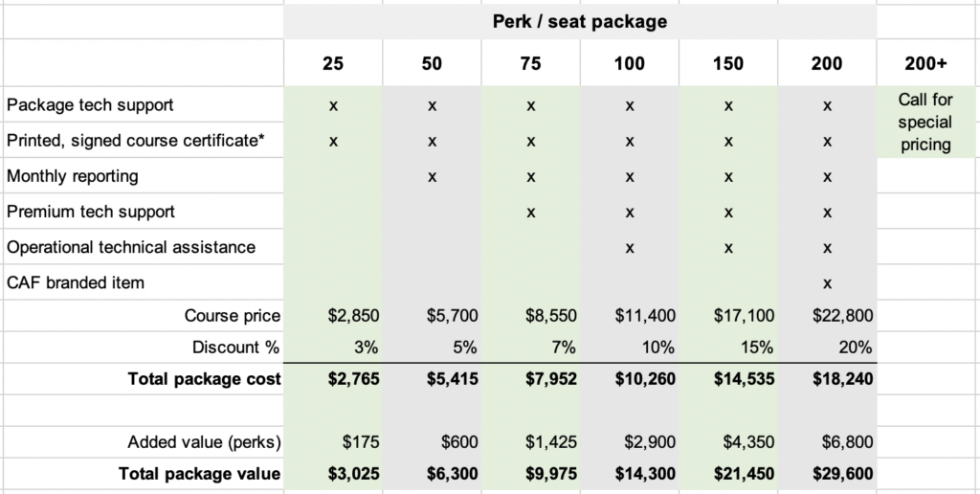Viewport: 980px width, 494px height.
Task: Click the $4,350 added value cell
Action: click(x=728, y=442)
